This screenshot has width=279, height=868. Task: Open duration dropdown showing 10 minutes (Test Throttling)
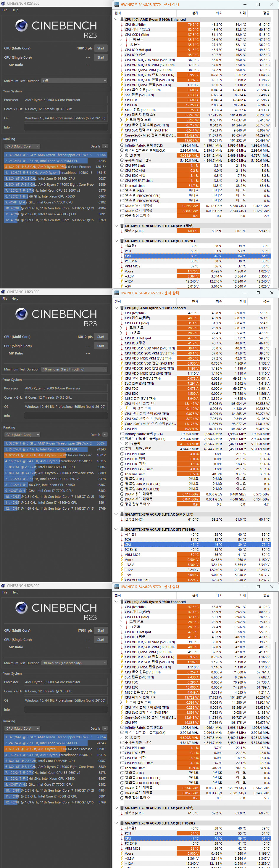74,369
